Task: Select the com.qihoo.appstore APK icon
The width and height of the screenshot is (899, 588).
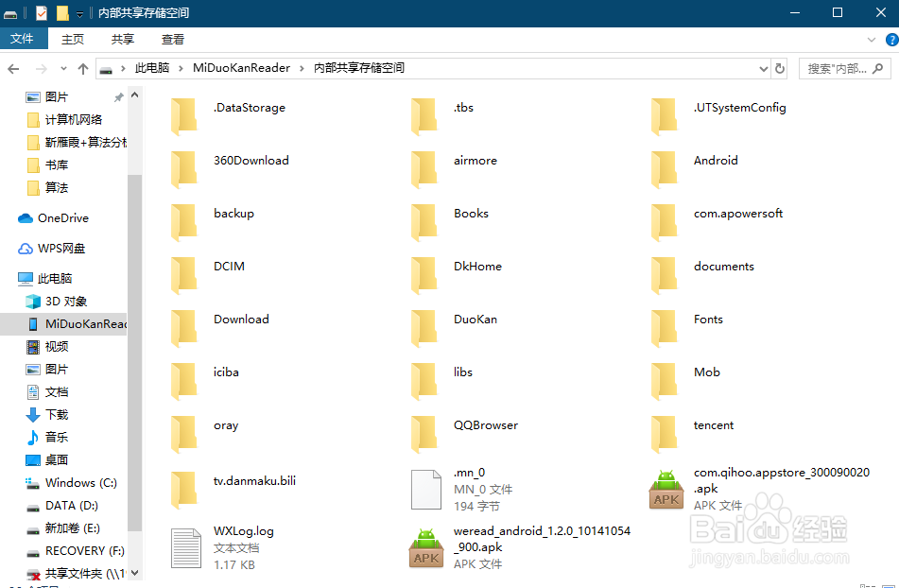Action: click(666, 490)
